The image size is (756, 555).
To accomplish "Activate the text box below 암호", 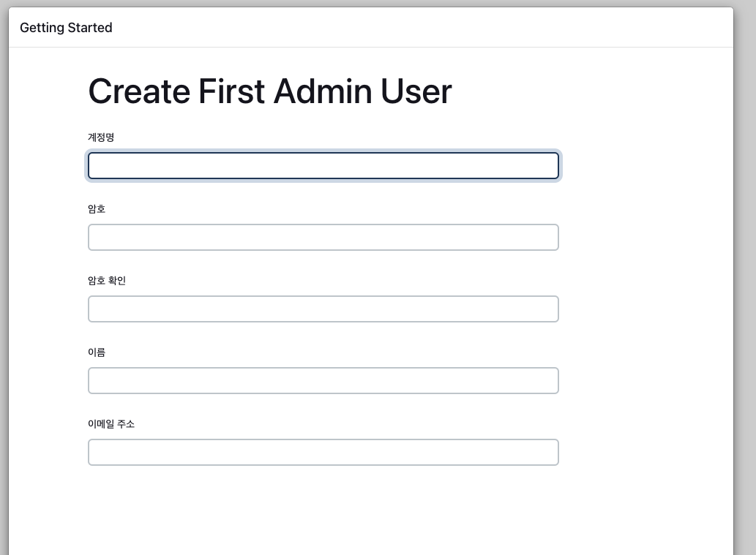I will pyautogui.click(x=323, y=238).
